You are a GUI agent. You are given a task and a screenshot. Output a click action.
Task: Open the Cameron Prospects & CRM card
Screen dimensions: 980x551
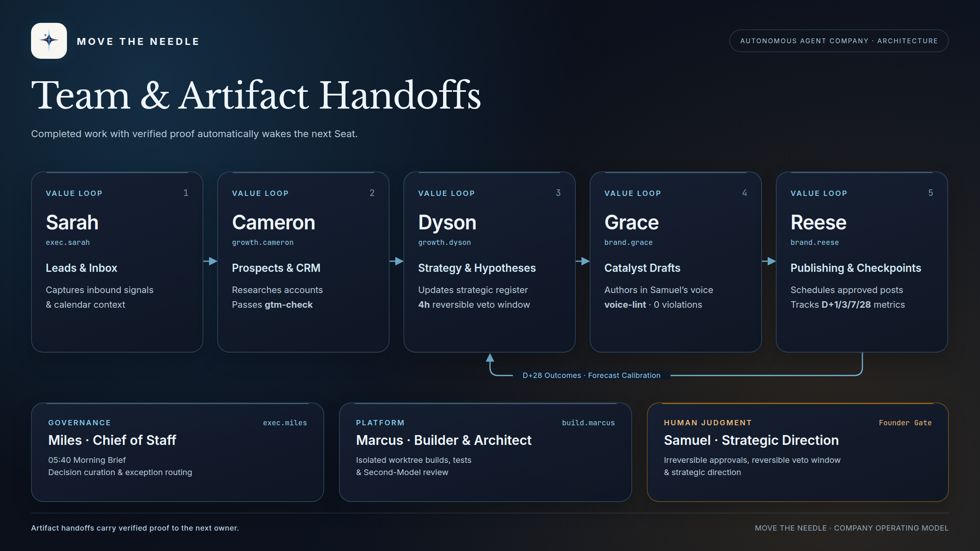[x=303, y=262]
